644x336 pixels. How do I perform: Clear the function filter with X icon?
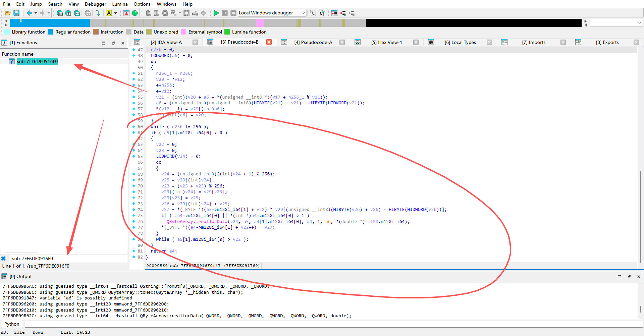click(3, 259)
